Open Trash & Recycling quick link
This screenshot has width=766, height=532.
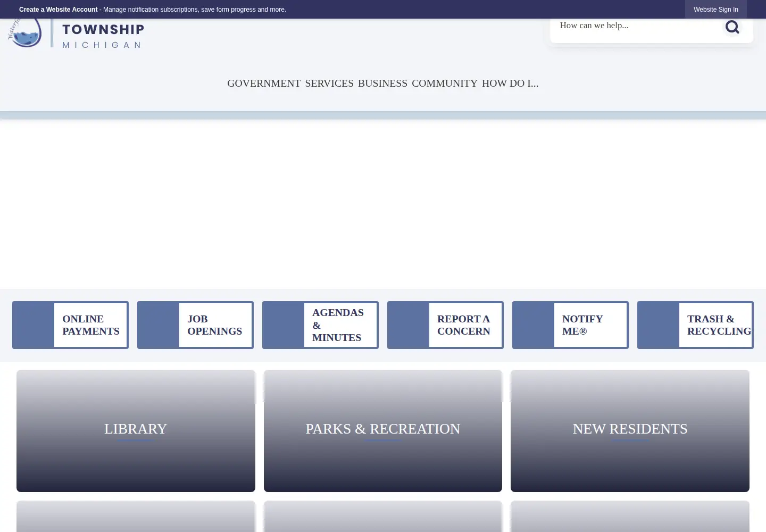[x=695, y=325]
